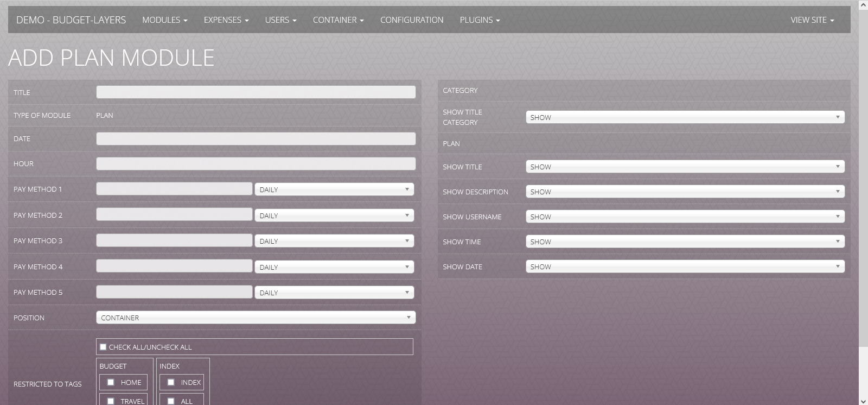Open the Configuration page
This screenshot has width=868, height=405.
pos(411,20)
